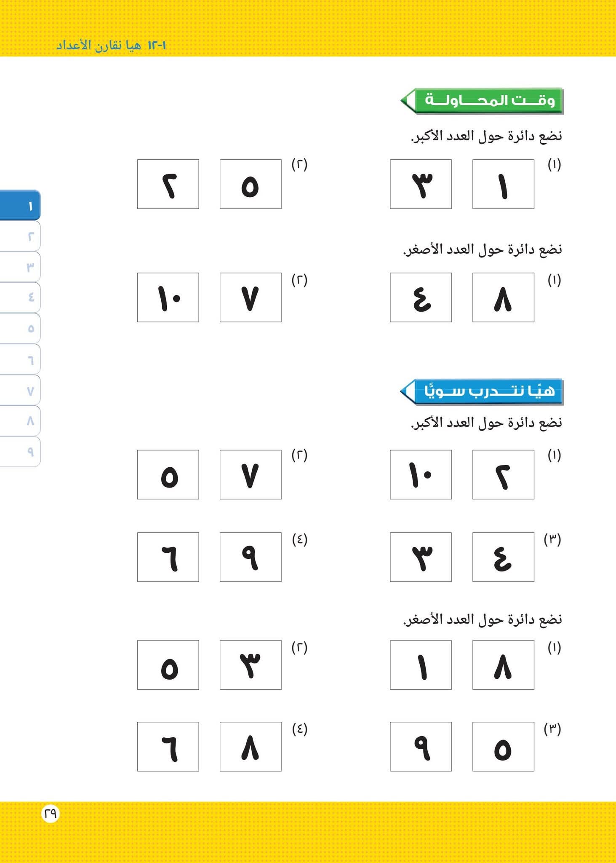The height and width of the screenshot is (863, 616).
Task: Choose box ٩ paired with box ٥
Action: 421,747
